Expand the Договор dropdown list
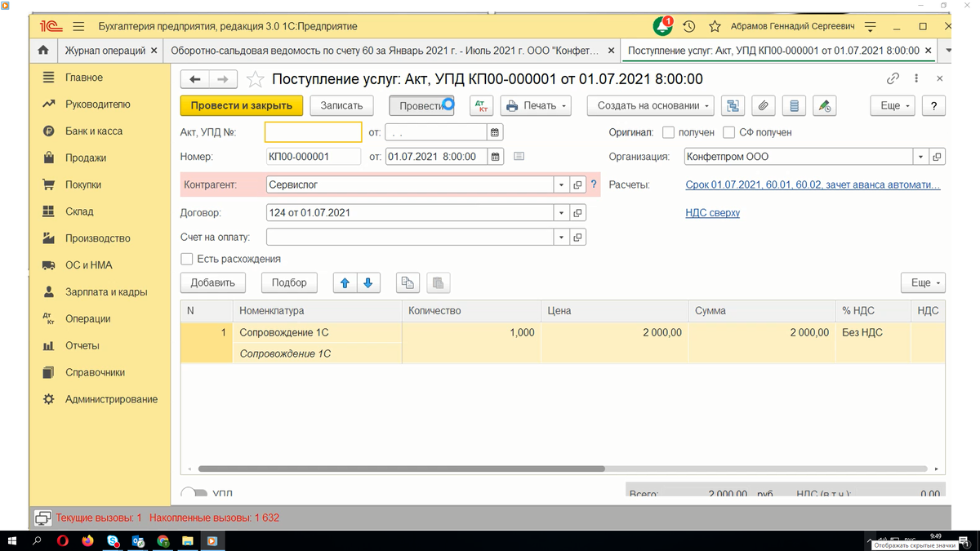Screen dimensions: 980x551 click(x=561, y=213)
